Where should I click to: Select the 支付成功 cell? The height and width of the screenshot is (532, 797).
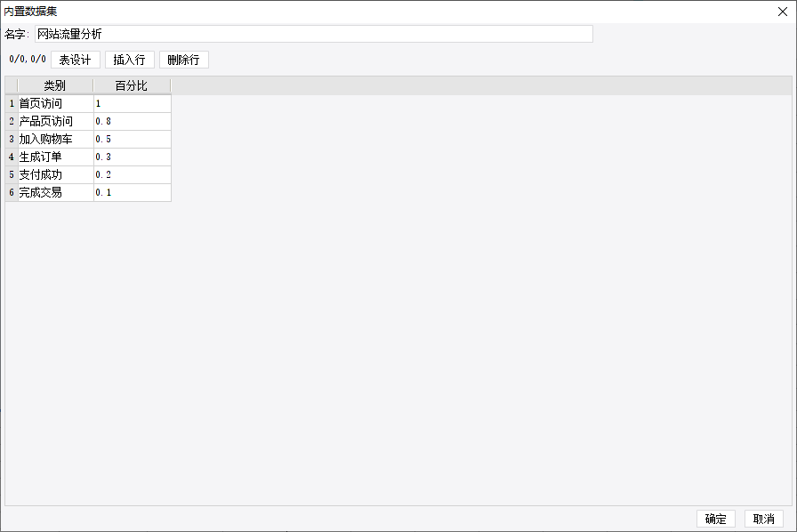pos(56,175)
